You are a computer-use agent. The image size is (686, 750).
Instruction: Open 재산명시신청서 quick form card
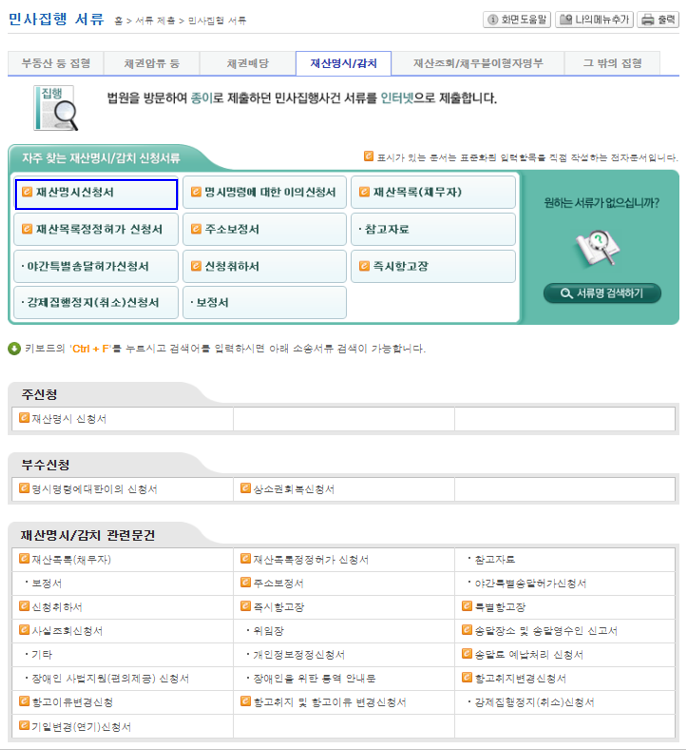pos(96,194)
